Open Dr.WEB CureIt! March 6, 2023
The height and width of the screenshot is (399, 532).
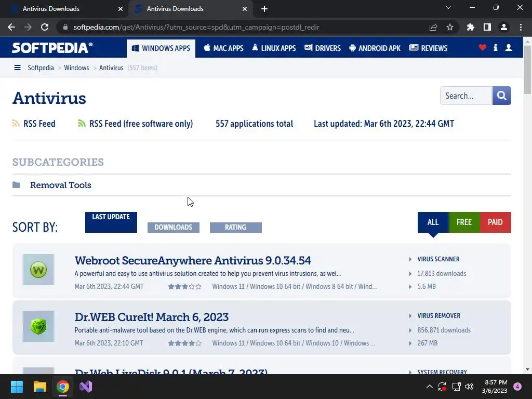coord(152,317)
